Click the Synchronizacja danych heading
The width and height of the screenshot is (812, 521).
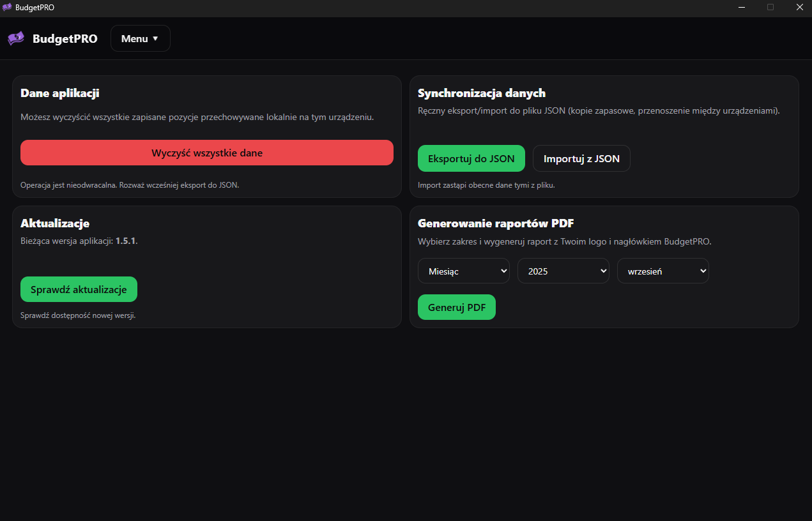481,93
